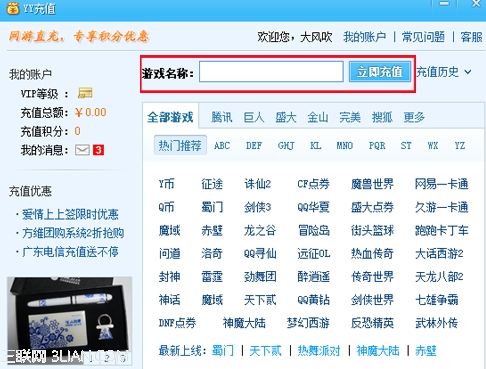
Task: Filter games by DEF
Action: click(x=254, y=146)
